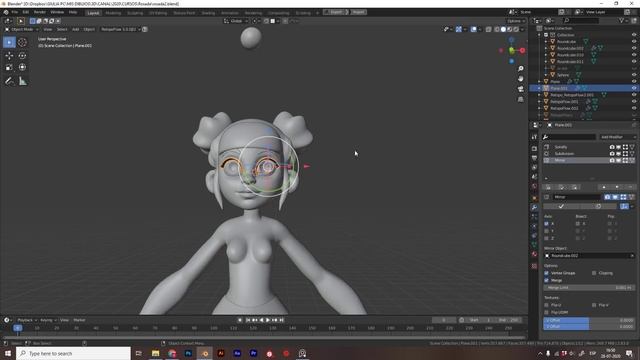Open the Tool properties tab icon
This screenshot has width=640, height=360.
(x=534, y=137)
